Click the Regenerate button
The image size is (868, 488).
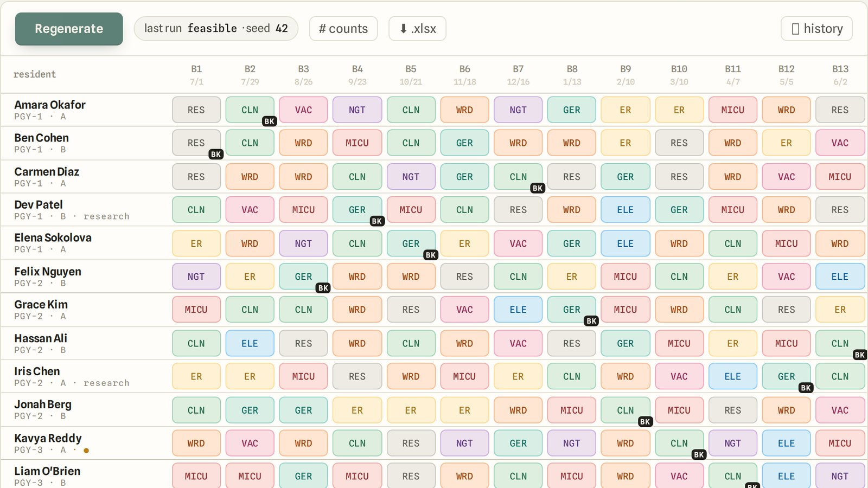(69, 29)
